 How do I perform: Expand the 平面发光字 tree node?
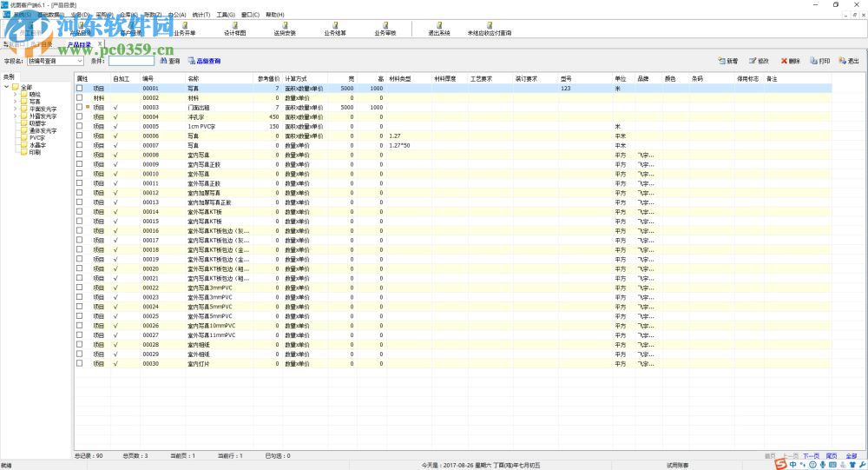pyautogui.click(x=15, y=109)
